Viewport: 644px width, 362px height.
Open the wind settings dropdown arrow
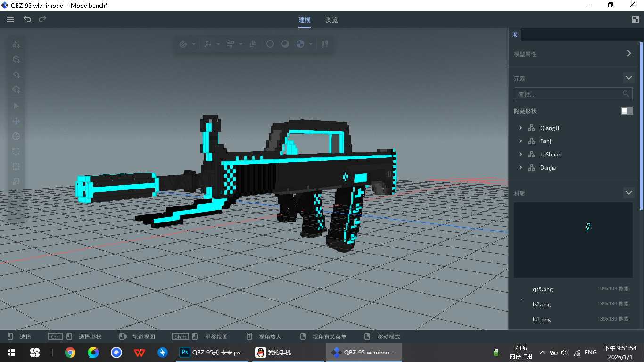tap(241, 44)
